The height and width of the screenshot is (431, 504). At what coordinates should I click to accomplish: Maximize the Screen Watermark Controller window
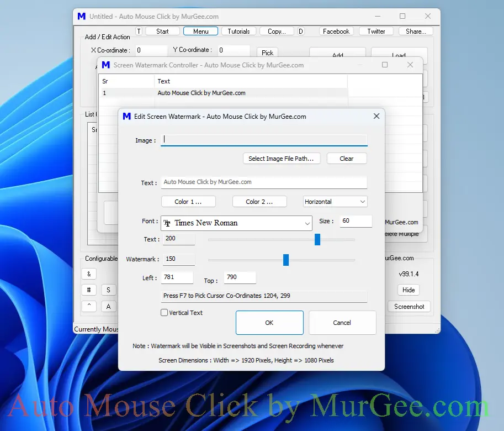pos(385,65)
